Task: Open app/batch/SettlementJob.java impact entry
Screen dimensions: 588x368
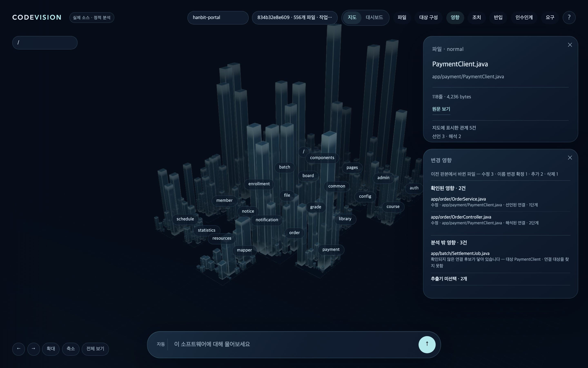Action: click(x=500, y=259)
